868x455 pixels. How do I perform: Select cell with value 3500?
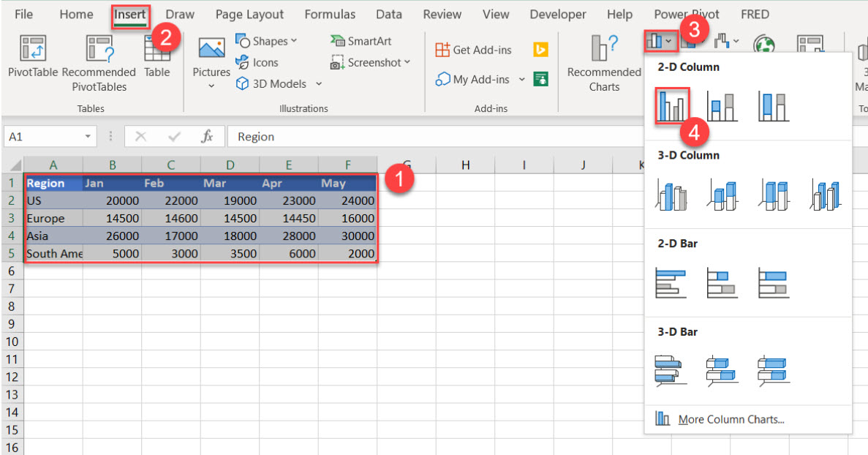[230, 254]
